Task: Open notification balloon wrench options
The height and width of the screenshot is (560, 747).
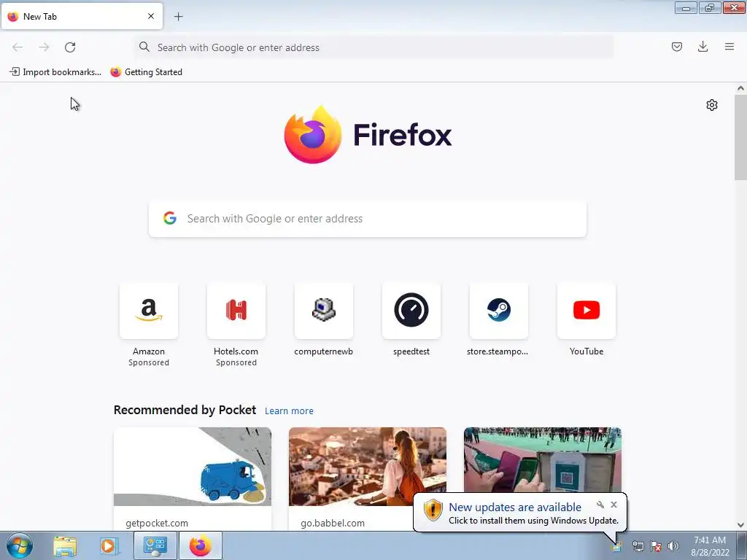Action: click(600, 505)
